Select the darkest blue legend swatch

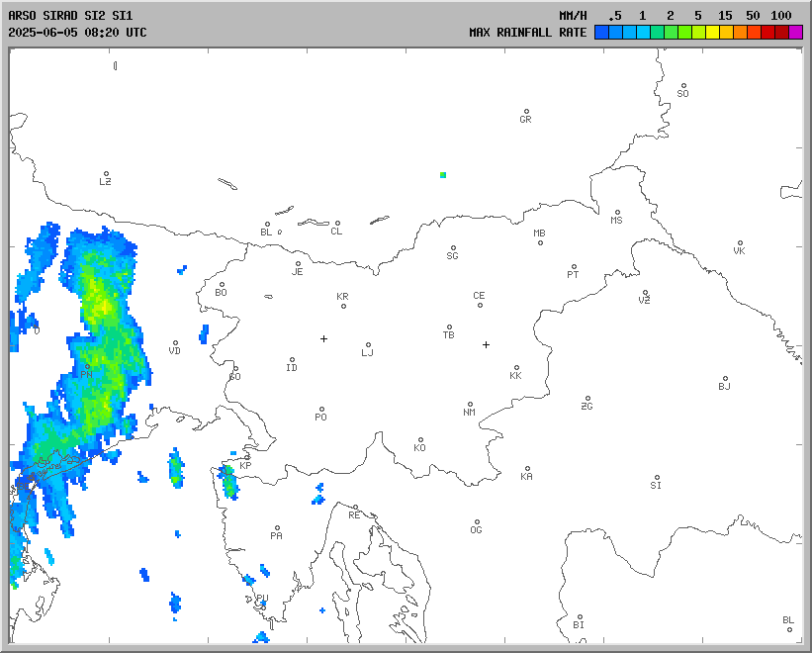pos(601,33)
